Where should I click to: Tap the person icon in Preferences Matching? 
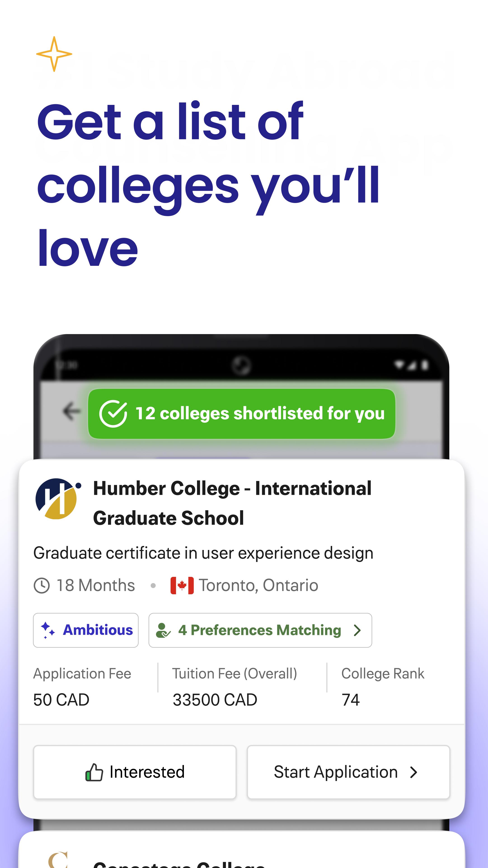(x=163, y=630)
